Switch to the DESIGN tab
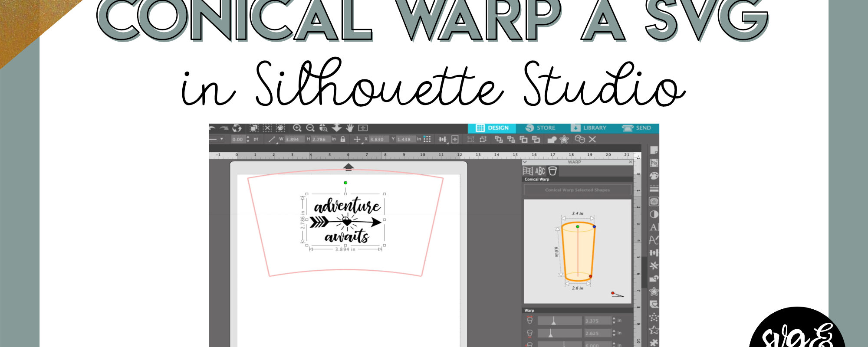The image size is (868, 347). tap(492, 128)
